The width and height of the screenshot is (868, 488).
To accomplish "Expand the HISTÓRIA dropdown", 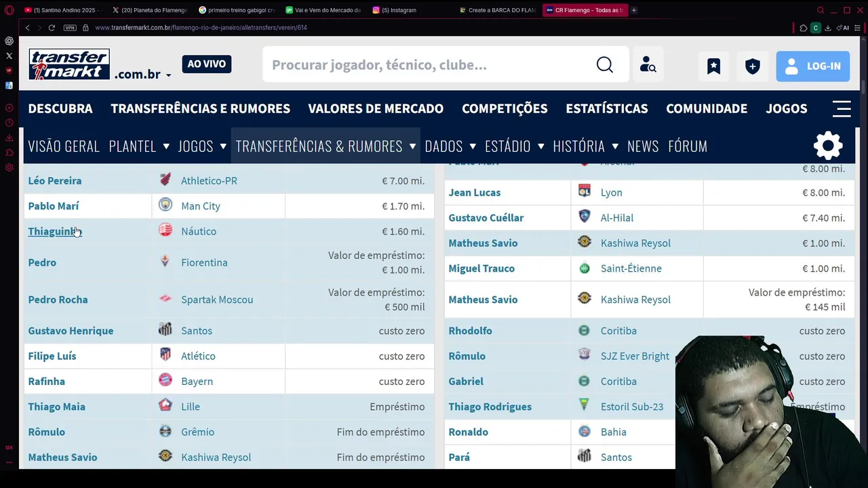I will pyautogui.click(x=615, y=146).
